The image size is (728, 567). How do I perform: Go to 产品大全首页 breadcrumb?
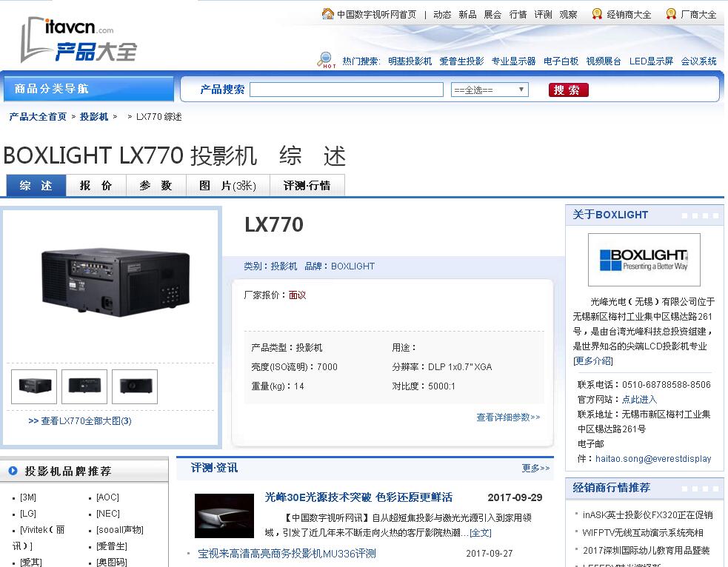38,116
